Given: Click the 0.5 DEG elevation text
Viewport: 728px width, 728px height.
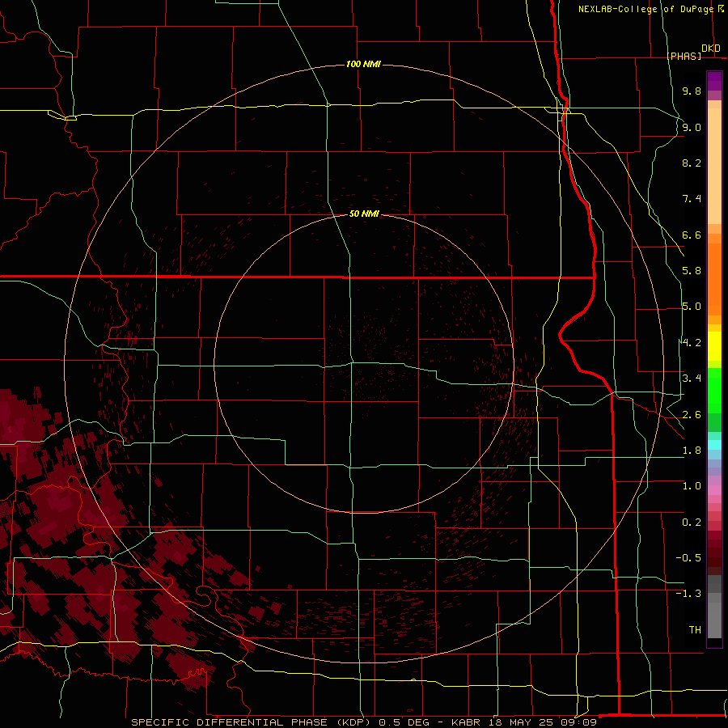Looking at the screenshot, I should (x=404, y=722).
